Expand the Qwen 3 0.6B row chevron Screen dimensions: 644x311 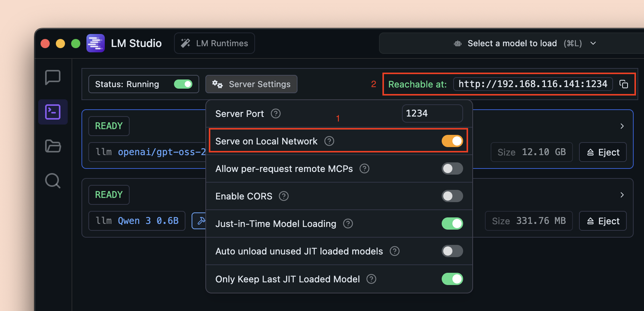(x=622, y=195)
